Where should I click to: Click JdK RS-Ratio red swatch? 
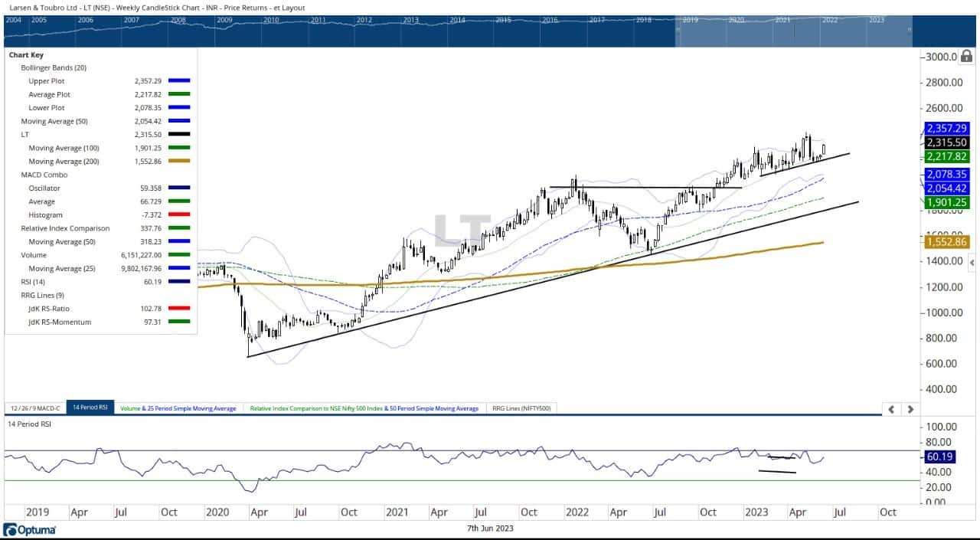pos(181,308)
